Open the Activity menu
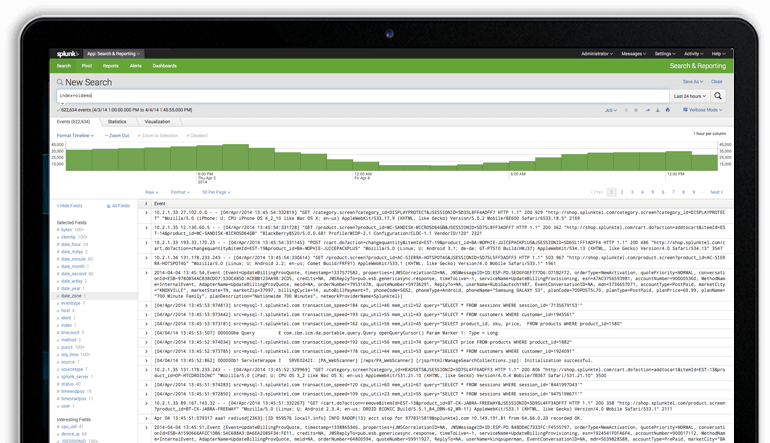The width and height of the screenshot is (770, 443). (693, 54)
